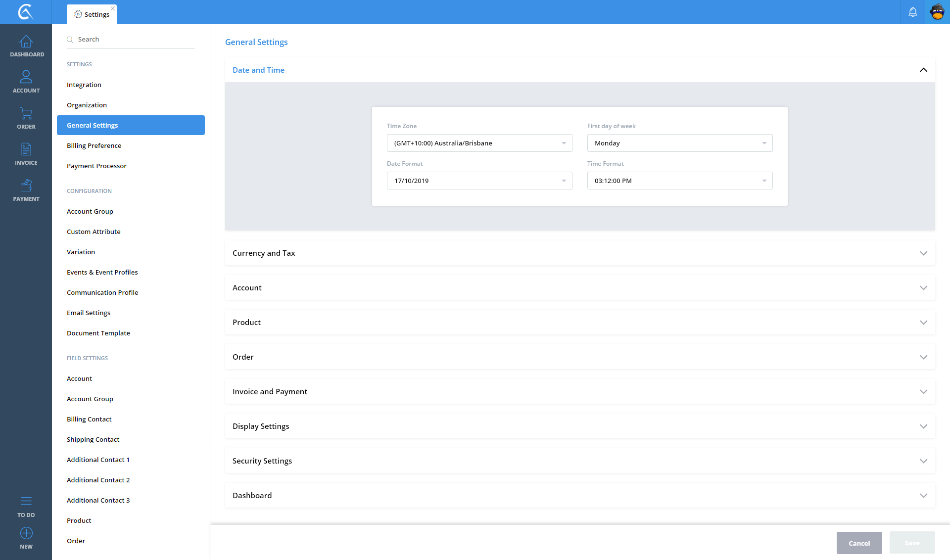Open the Invoice document icon
This screenshot has width=950, height=560.
coord(26,149)
